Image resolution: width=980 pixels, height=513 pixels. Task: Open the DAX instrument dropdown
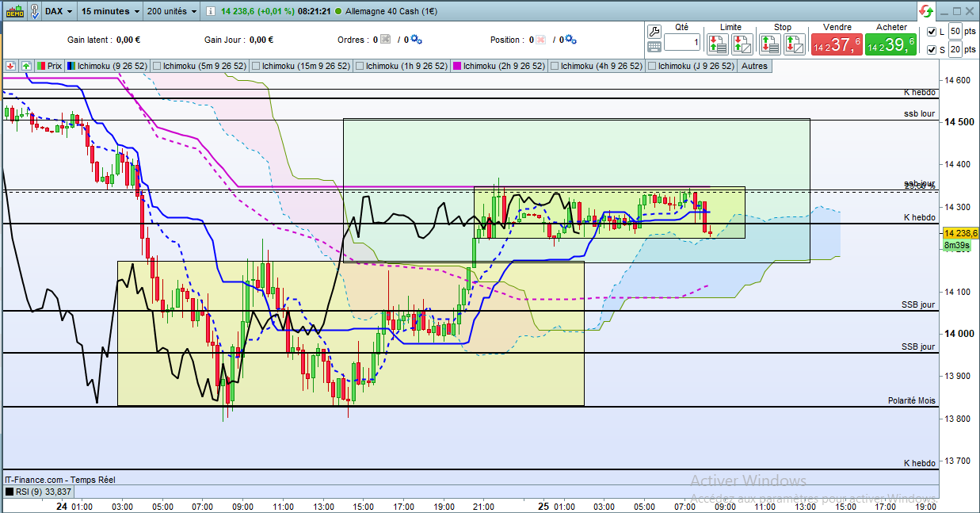click(x=59, y=11)
